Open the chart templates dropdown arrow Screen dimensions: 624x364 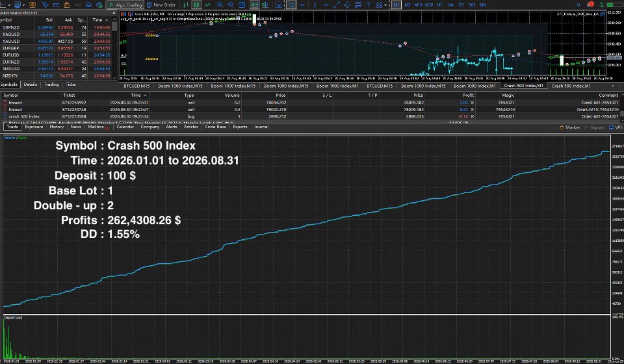click(x=23, y=5)
